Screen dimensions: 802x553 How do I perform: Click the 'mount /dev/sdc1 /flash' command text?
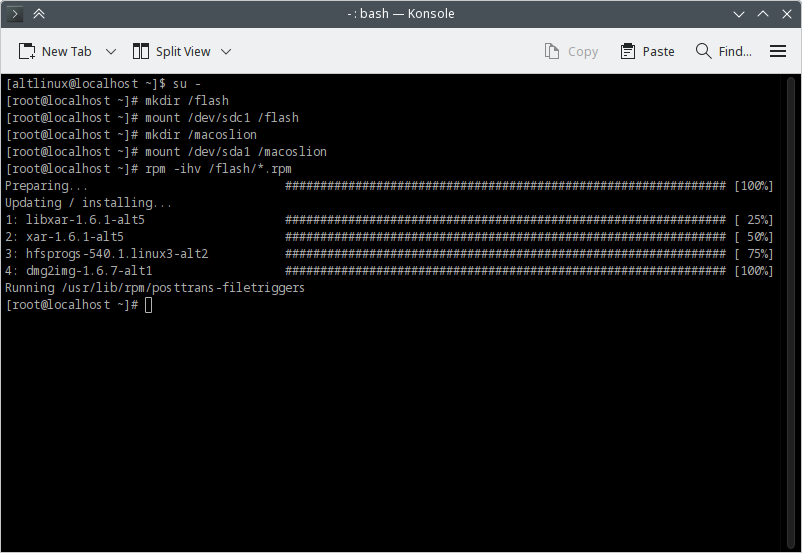[222, 118]
